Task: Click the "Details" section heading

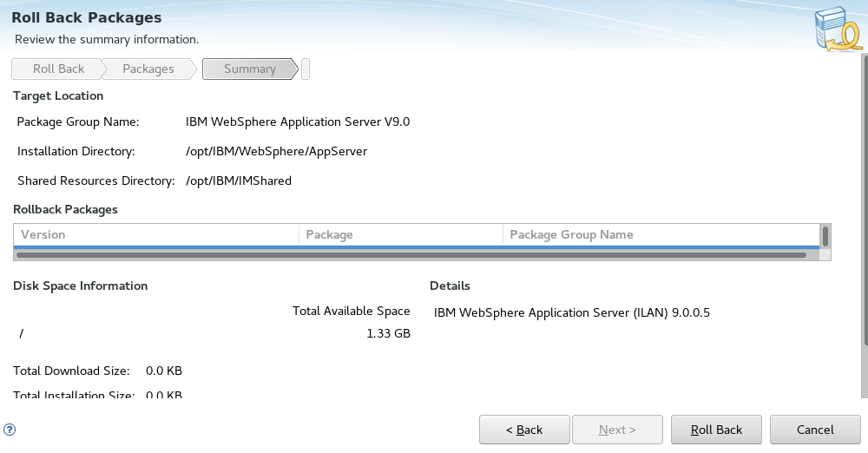Action: click(450, 286)
